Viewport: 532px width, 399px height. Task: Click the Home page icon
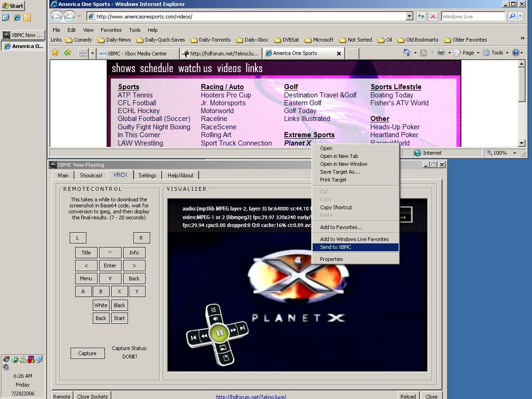pos(407,53)
